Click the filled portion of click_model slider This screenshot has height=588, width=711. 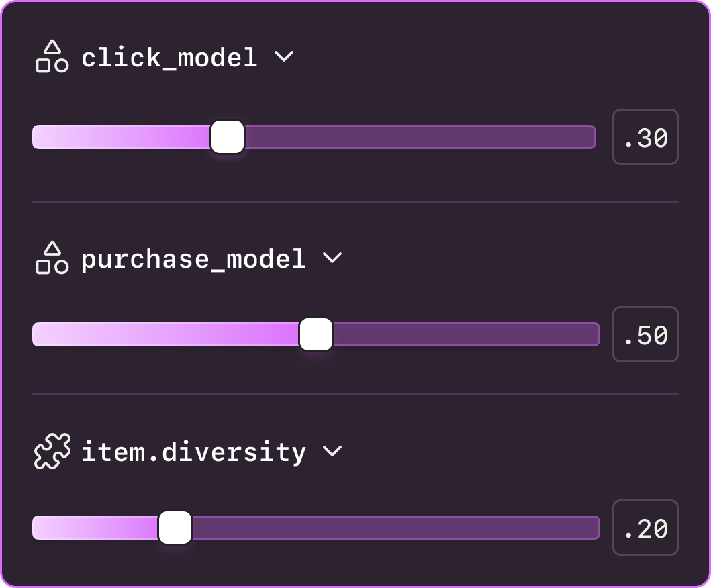tap(121, 137)
